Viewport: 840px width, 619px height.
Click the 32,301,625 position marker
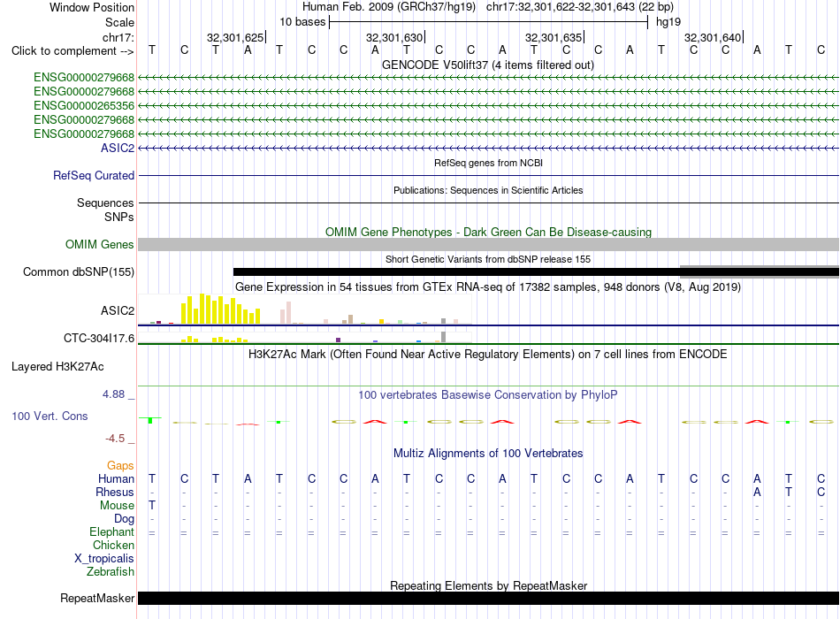click(x=235, y=37)
